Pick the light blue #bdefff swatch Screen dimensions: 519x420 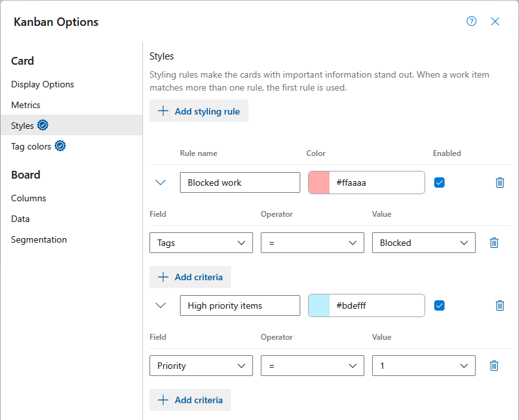coord(319,305)
